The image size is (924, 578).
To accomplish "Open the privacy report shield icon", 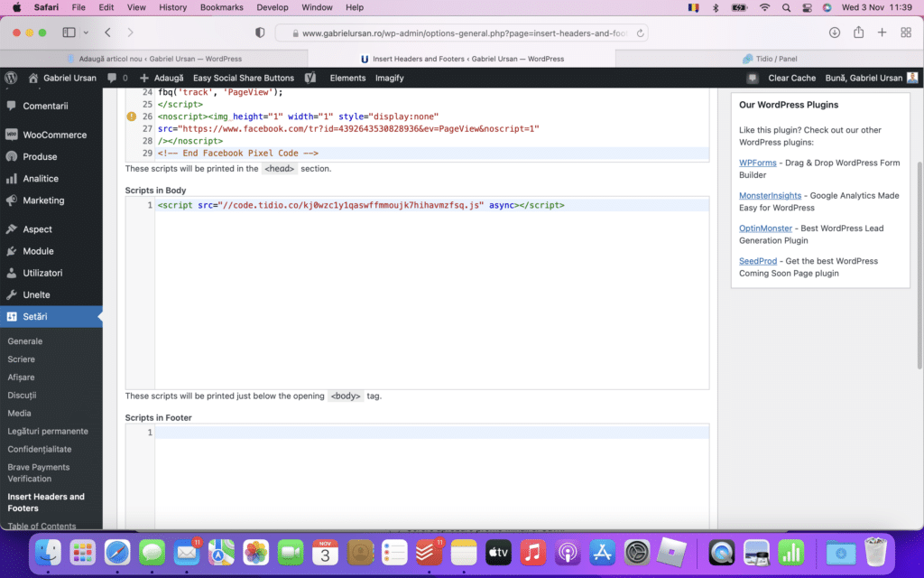I will [x=260, y=33].
